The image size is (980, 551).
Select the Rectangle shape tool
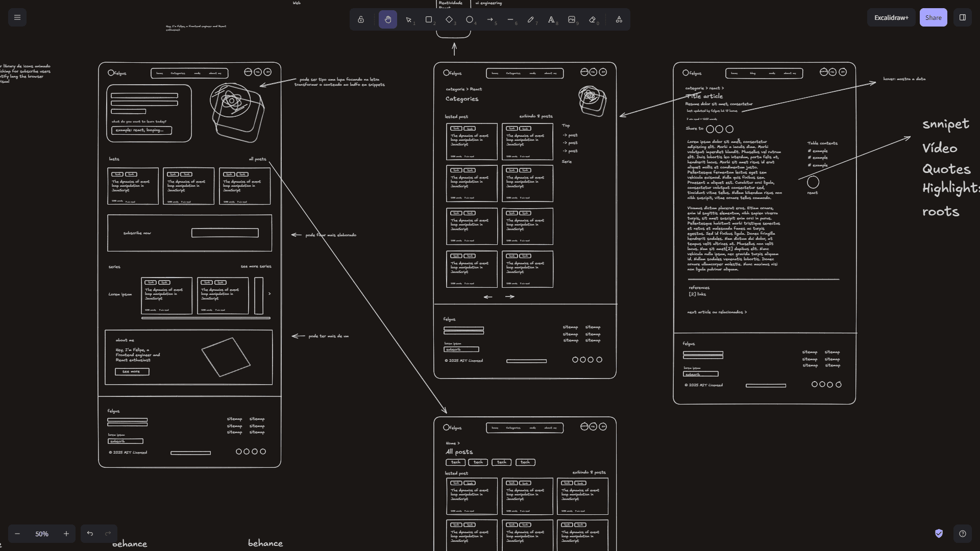click(429, 19)
